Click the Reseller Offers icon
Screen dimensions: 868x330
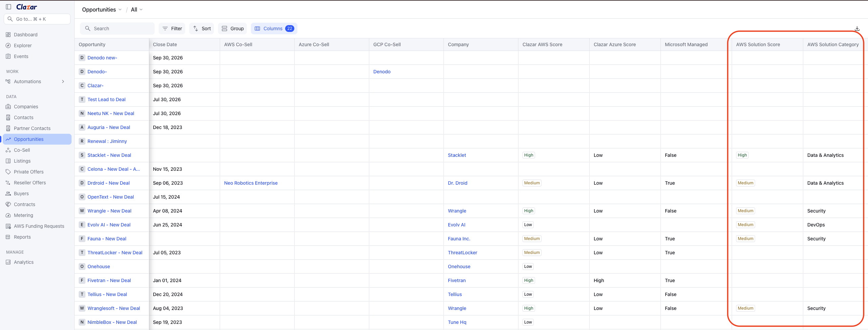tap(8, 183)
